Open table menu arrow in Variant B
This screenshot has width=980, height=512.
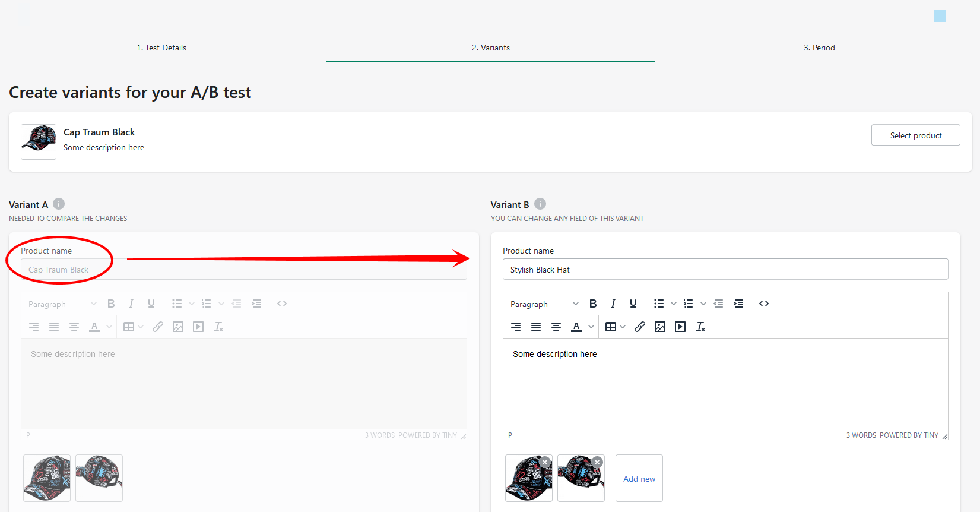623,327
